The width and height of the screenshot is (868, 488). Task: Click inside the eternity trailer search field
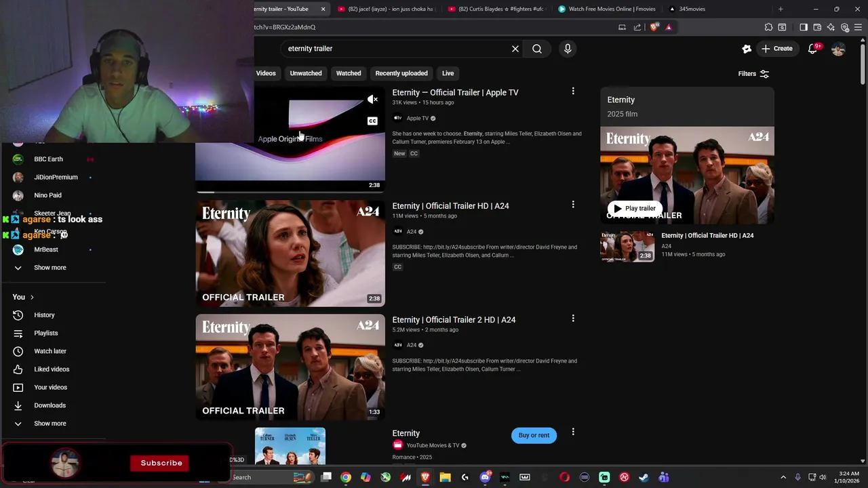(x=395, y=49)
